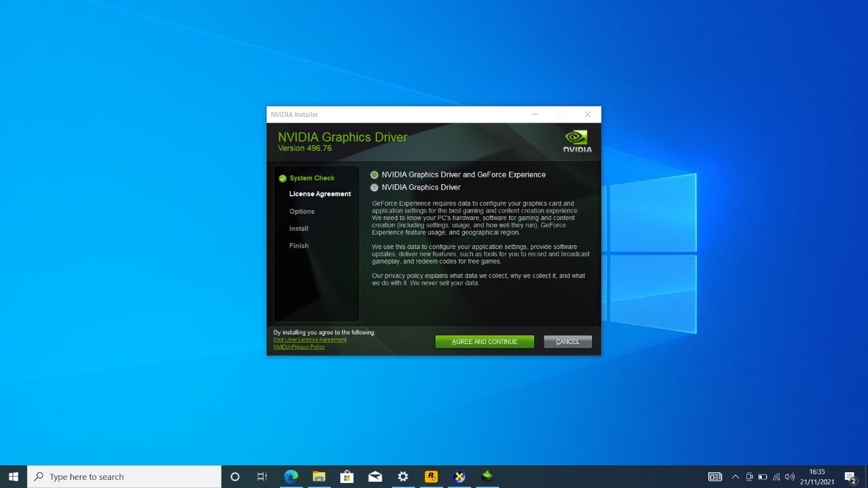Open Microsoft Edge from the taskbar

291,476
